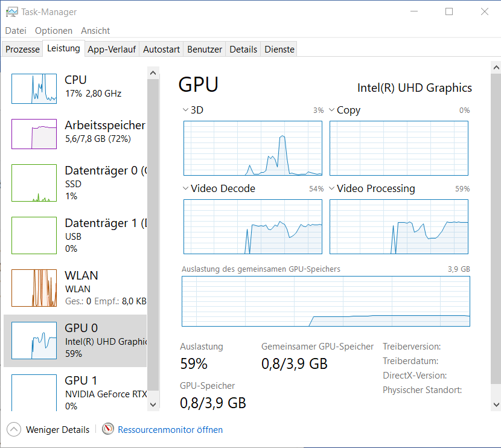The width and height of the screenshot is (501, 448).
Task: Open Video Processing graph dropdown chevron
Action: pyautogui.click(x=331, y=189)
